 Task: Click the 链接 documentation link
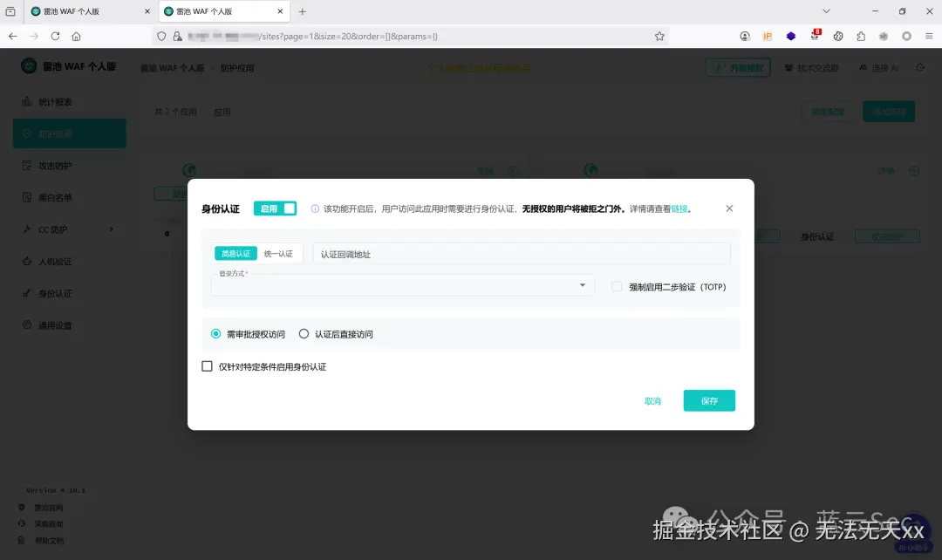pos(679,208)
